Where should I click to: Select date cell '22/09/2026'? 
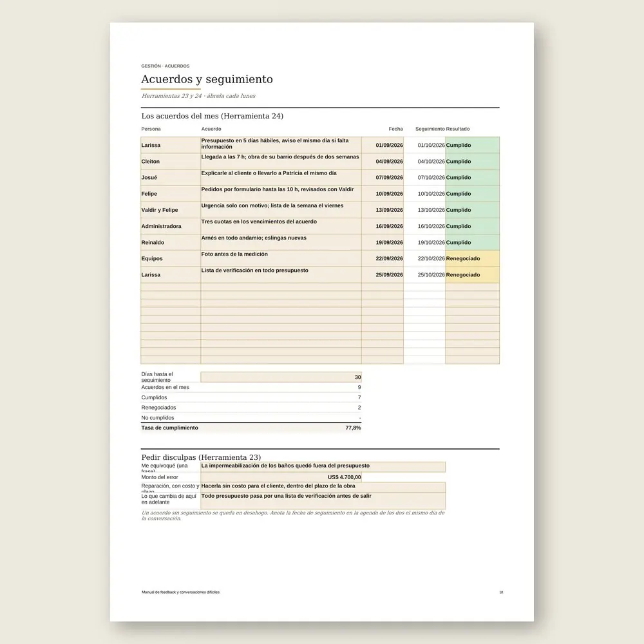[x=383, y=258]
